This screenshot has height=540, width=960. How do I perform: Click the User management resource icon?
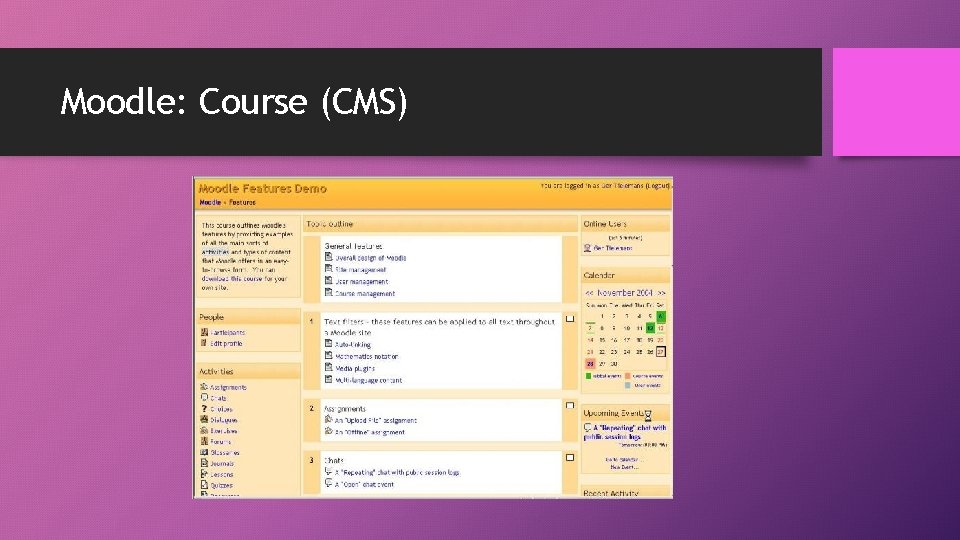(x=328, y=281)
